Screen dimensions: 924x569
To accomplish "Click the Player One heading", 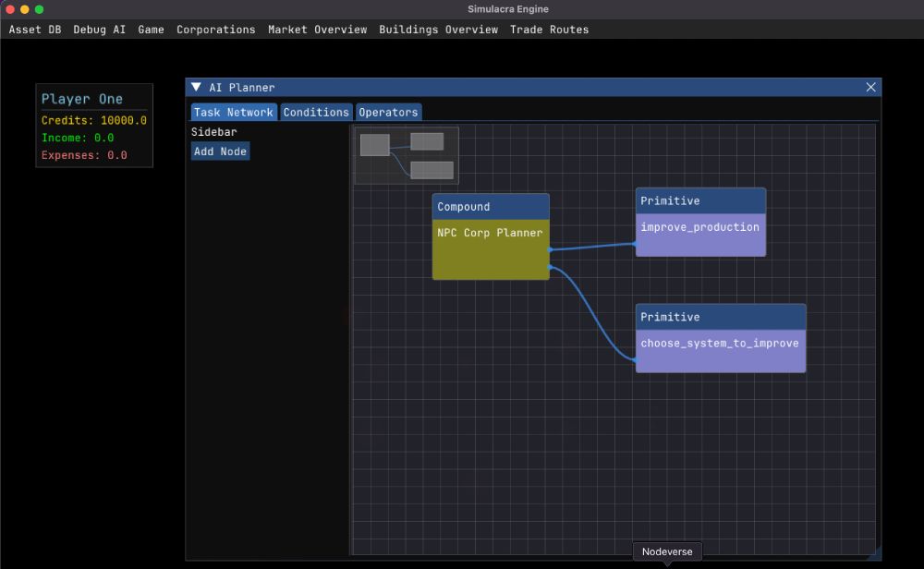I will point(82,99).
